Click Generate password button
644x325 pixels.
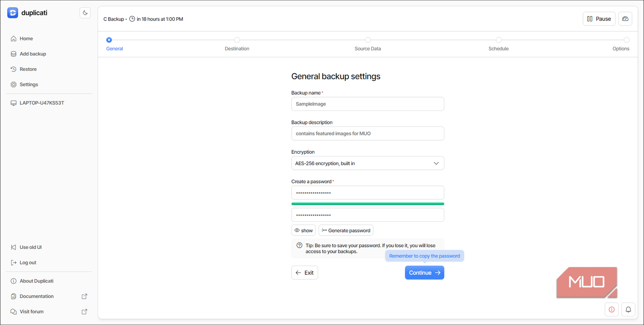(346, 230)
